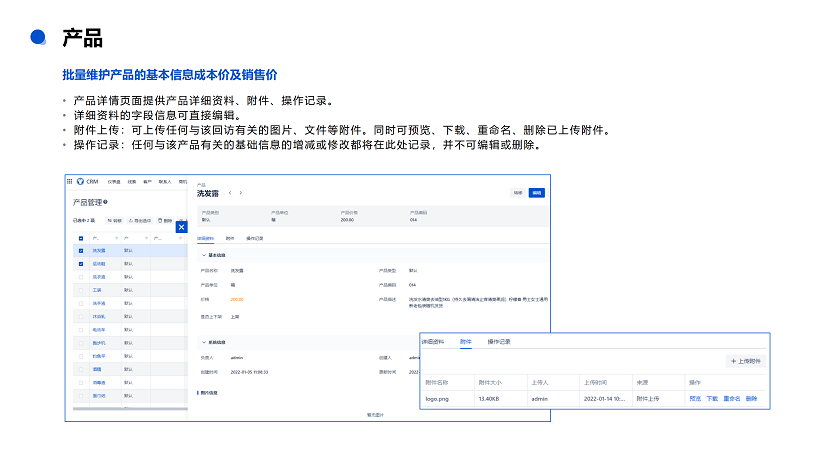Select 操作记录 tab in product detail drawer
This screenshot has height=461, width=820.
click(x=255, y=238)
